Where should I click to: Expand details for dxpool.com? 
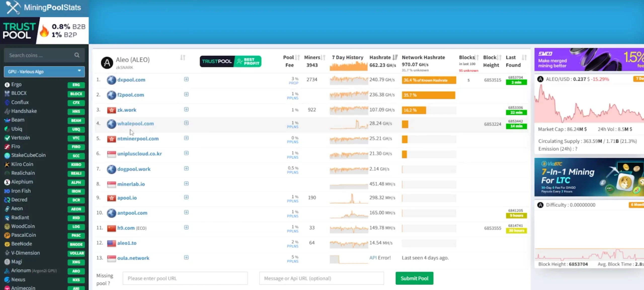point(186,79)
